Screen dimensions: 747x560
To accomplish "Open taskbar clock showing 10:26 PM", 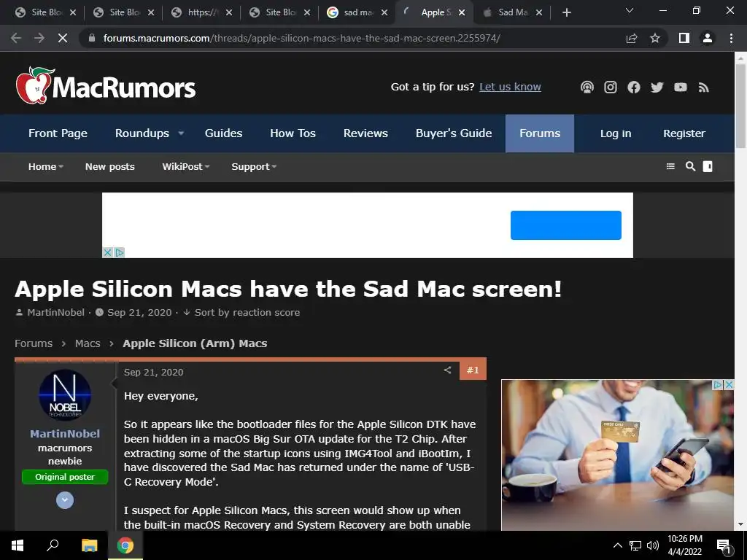I will pos(684,545).
